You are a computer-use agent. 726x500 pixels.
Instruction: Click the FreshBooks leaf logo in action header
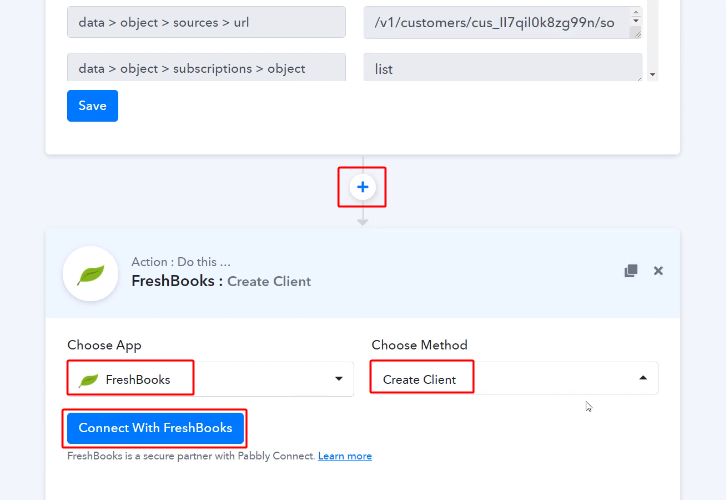(91, 274)
